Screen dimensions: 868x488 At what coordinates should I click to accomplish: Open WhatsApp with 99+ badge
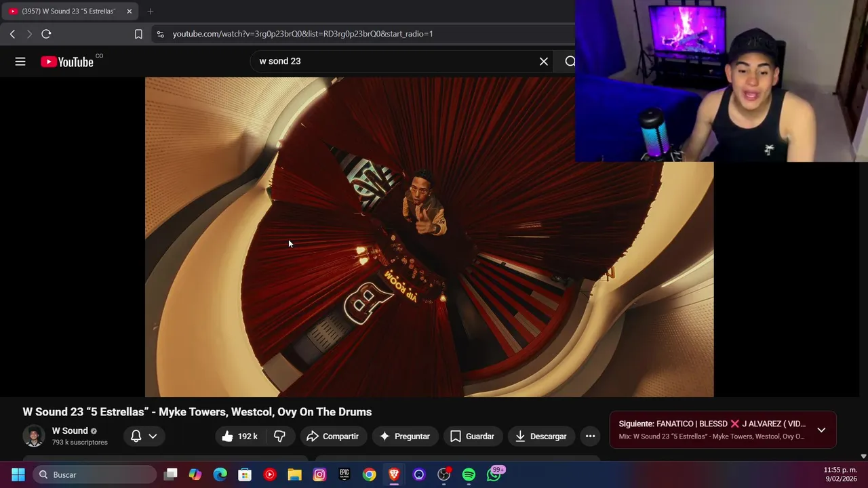click(x=494, y=474)
